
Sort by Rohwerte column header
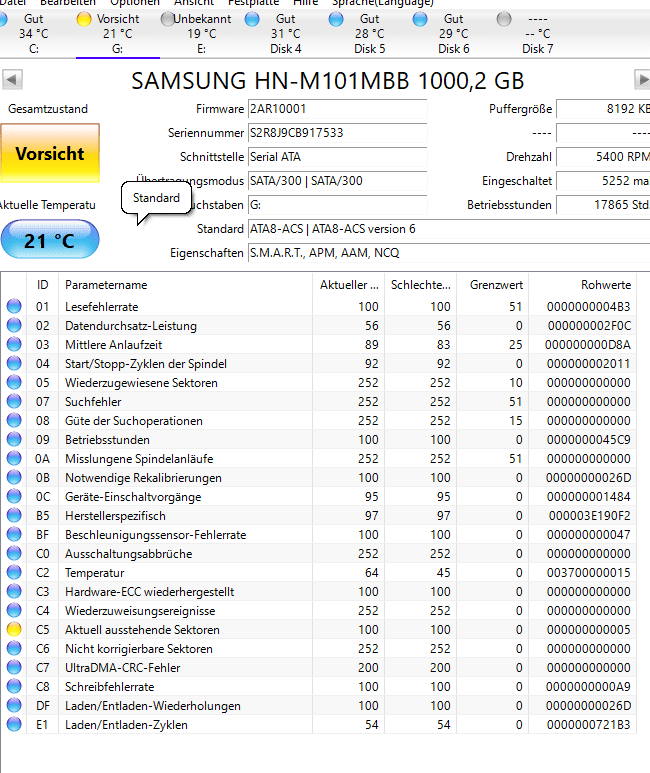coord(582,285)
